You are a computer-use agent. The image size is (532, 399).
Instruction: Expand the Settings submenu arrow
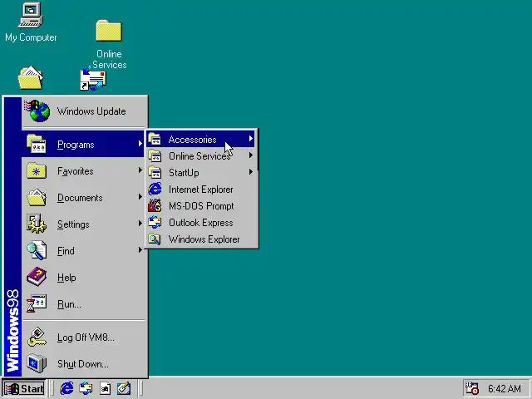pyautogui.click(x=140, y=224)
